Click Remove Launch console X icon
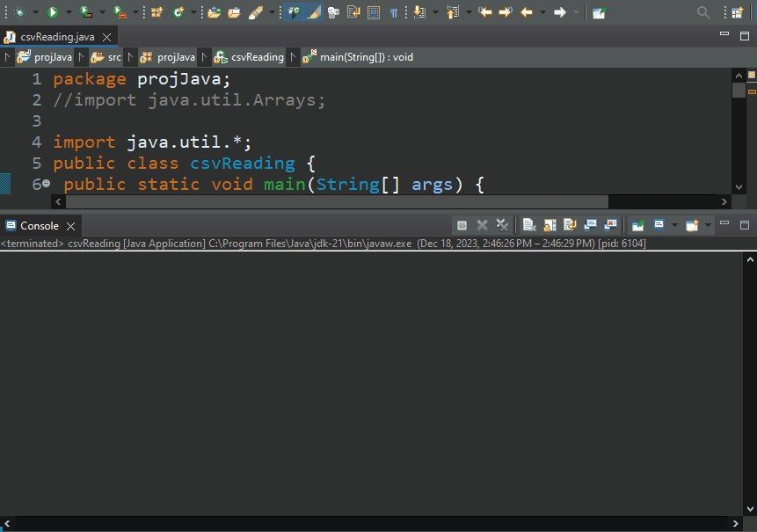Screen dimensions: 757x532 [x=482, y=225]
